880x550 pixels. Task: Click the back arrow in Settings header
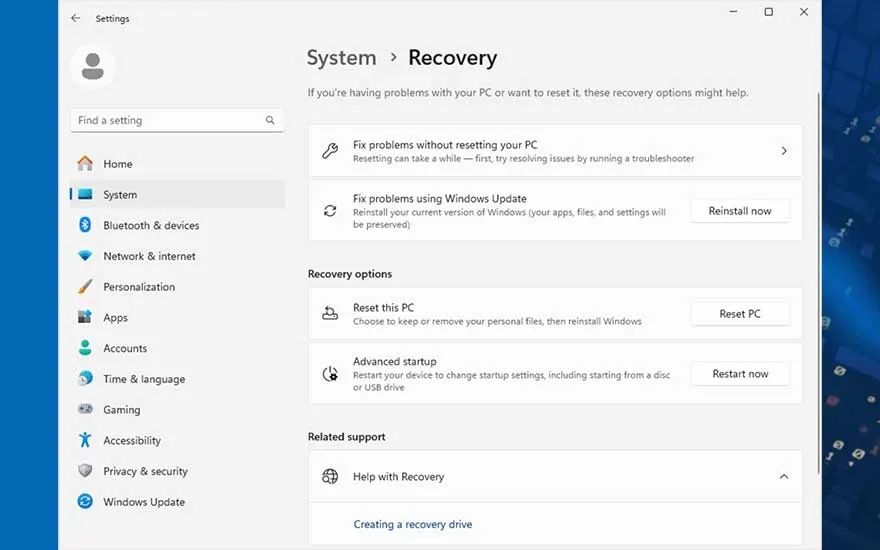[76, 18]
